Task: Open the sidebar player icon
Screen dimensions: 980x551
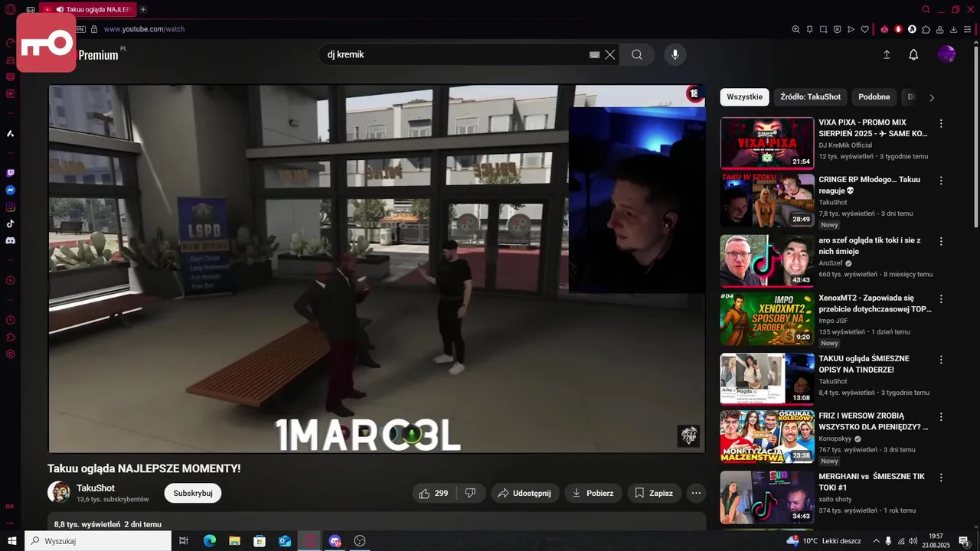Action: (x=11, y=280)
